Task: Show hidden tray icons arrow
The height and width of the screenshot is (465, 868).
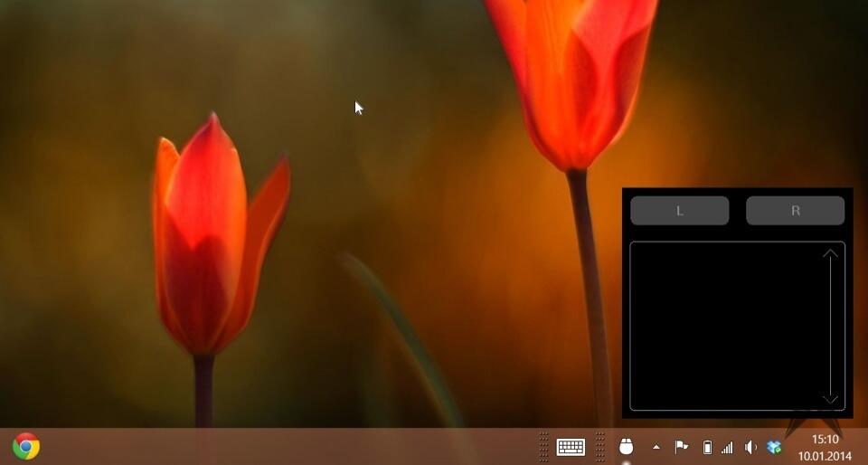Action: (656, 447)
